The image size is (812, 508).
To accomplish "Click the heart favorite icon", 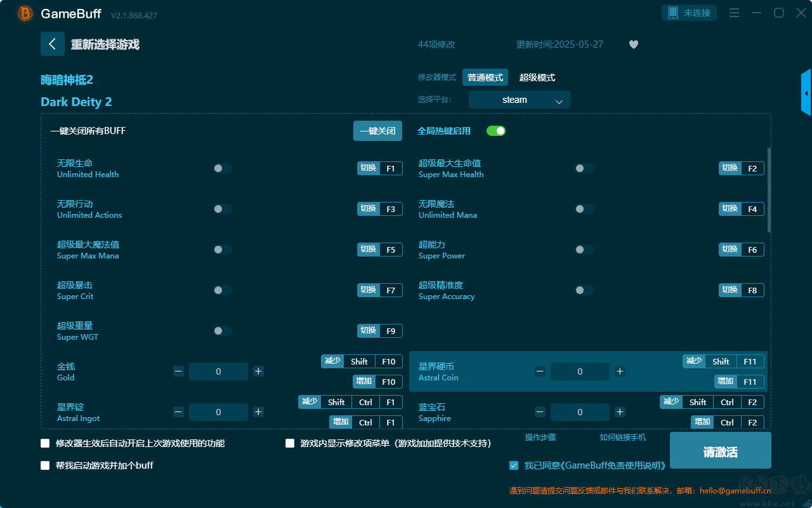I will click(x=633, y=44).
